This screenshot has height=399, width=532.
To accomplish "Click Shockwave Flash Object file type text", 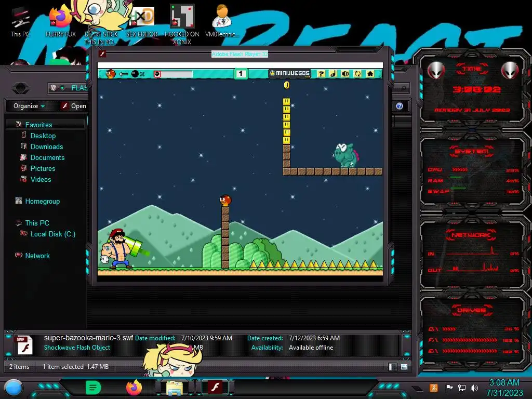I will (77, 348).
